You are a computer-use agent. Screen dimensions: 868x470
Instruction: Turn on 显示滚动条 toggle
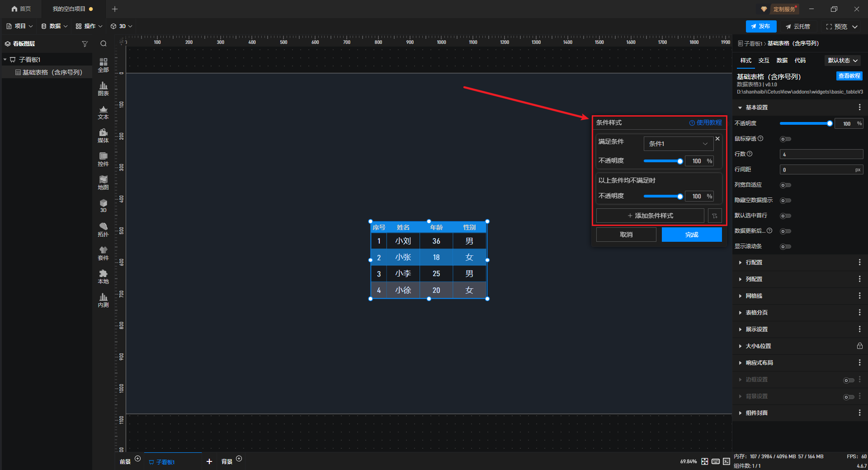click(x=785, y=247)
